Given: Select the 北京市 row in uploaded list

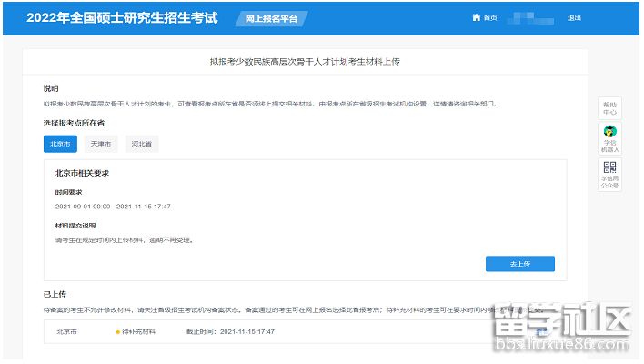Looking at the screenshot, I should [x=66, y=332].
